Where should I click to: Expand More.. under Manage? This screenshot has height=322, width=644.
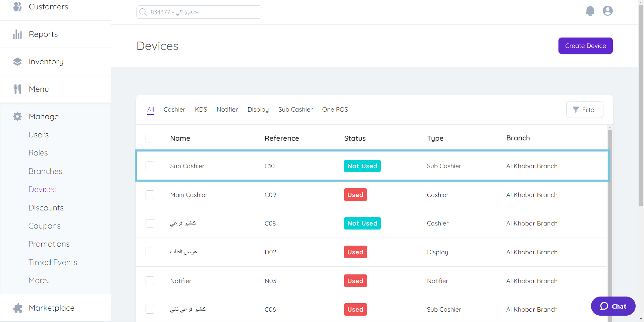coord(39,280)
